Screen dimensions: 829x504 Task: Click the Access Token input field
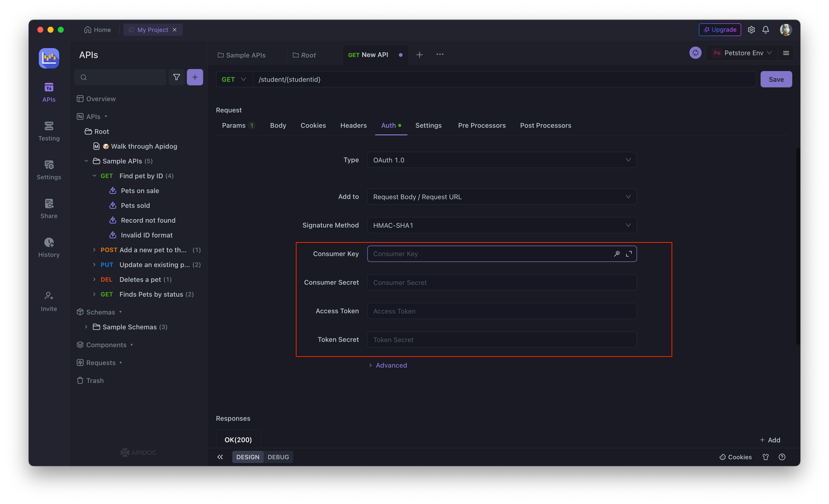pyautogui.click(x=502, y=311)
